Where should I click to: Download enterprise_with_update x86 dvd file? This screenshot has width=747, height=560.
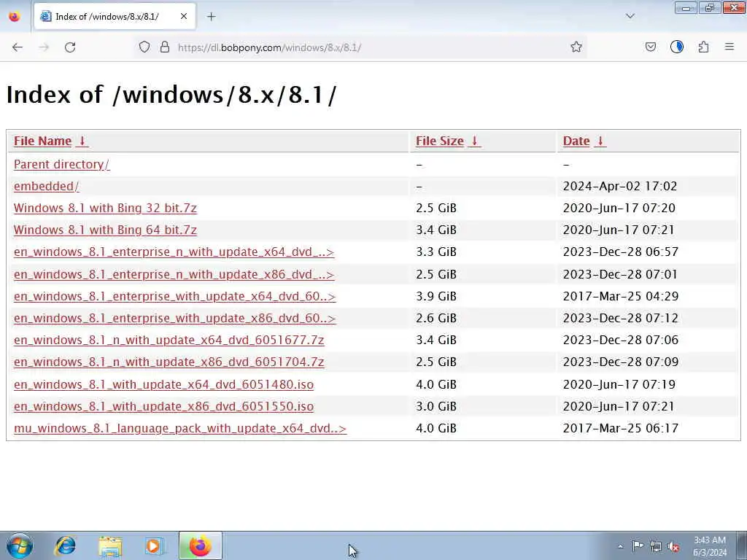[175, 318]
